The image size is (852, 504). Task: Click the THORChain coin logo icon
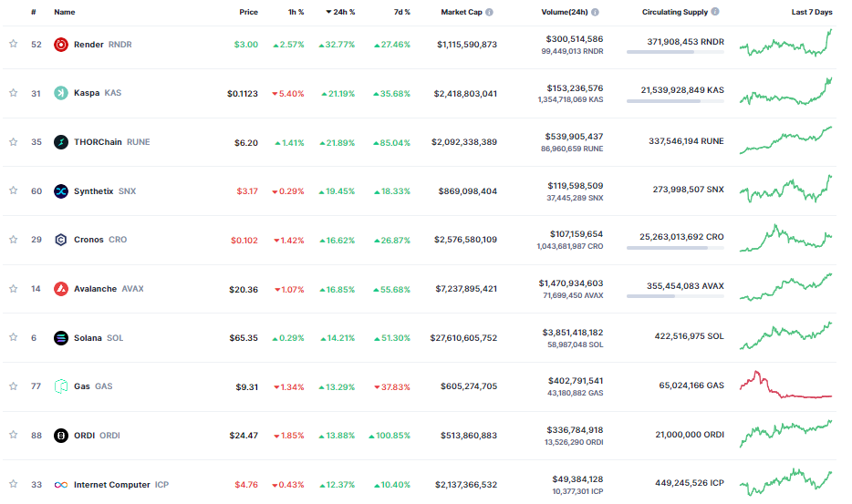61,142
